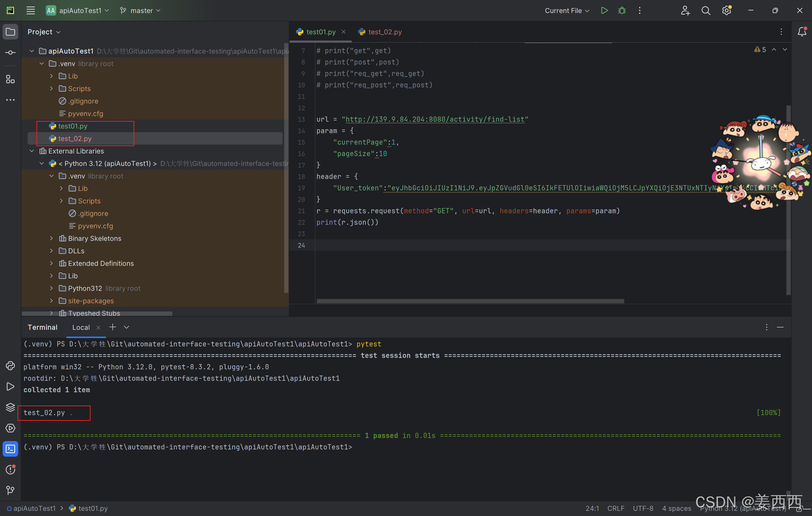Open more run actions menu

tap(639, 10)
